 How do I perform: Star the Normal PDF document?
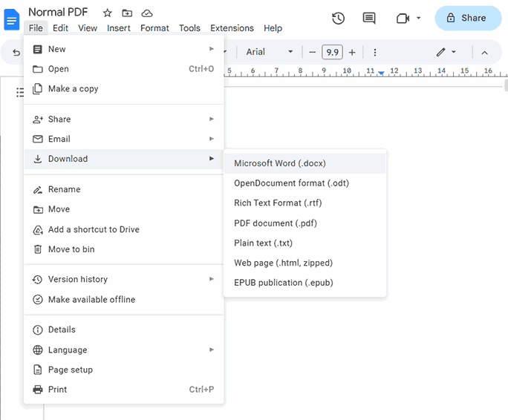click(107, 13)
